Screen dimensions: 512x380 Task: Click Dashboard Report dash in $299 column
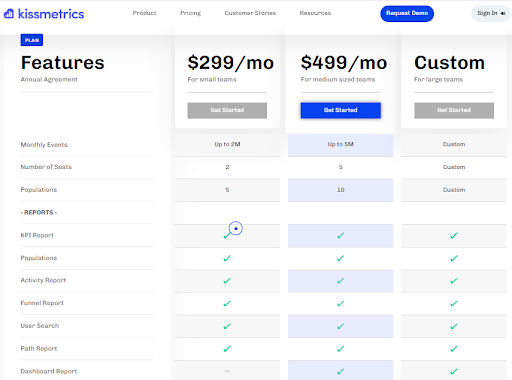(x=227, y=371)
